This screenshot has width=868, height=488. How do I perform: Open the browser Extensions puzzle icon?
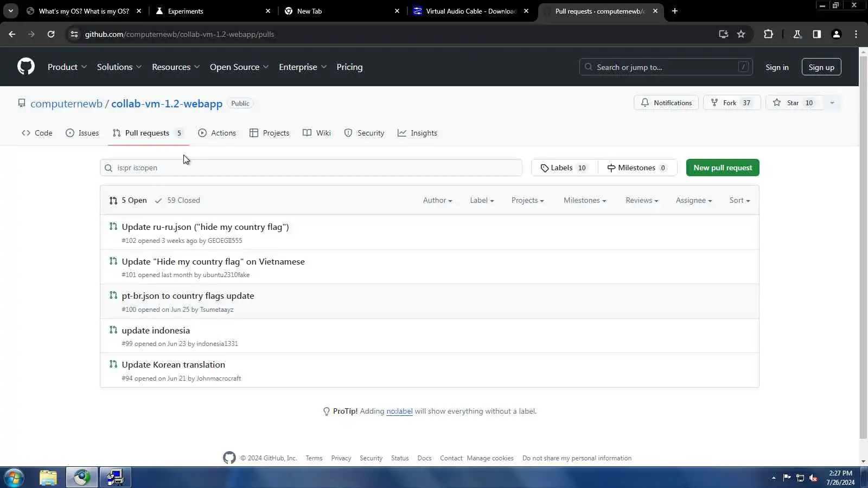tap(768, 34)
